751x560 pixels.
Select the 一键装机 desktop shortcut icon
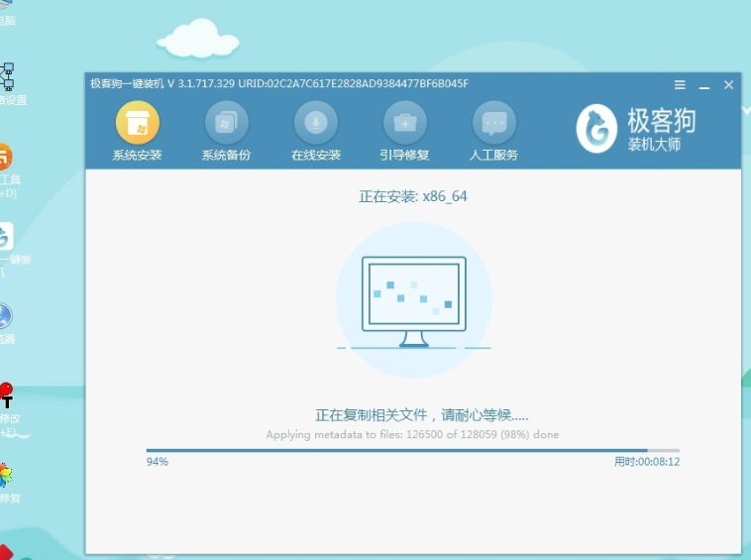click(5, 238)
